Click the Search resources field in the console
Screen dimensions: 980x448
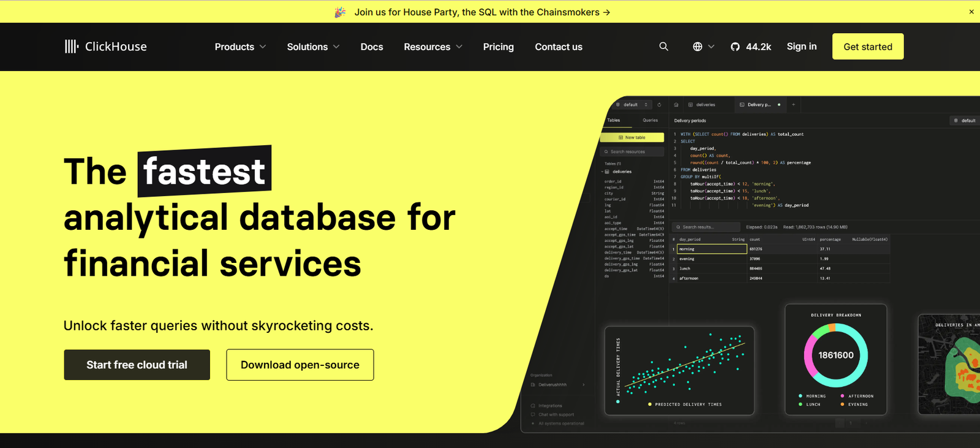tap(632, 151)
